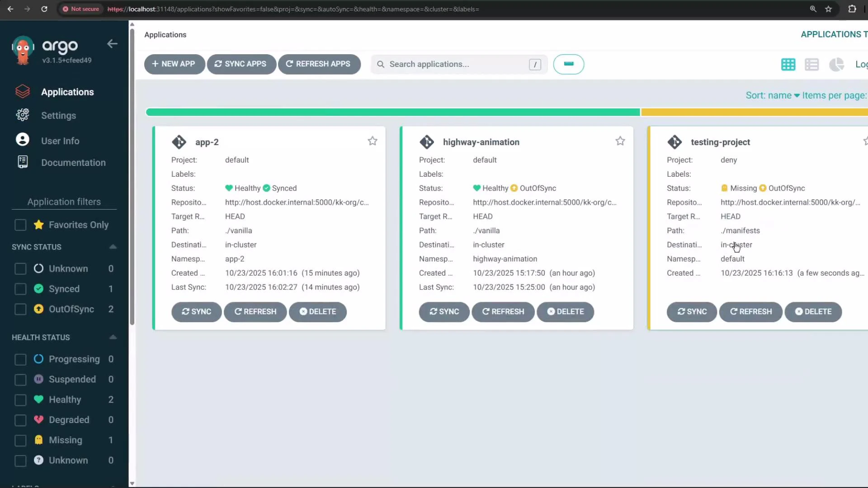Select the tiles grid view

click(x=788, y=64)
